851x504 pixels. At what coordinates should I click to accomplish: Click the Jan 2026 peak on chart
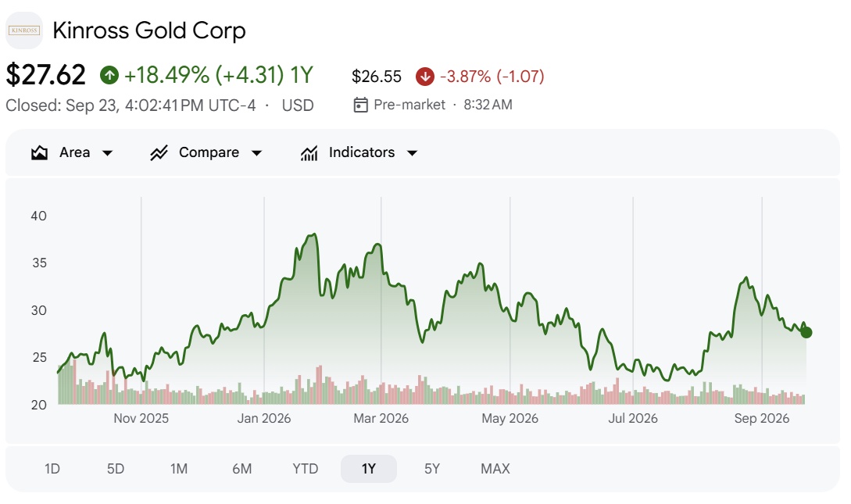click(313, 234)
